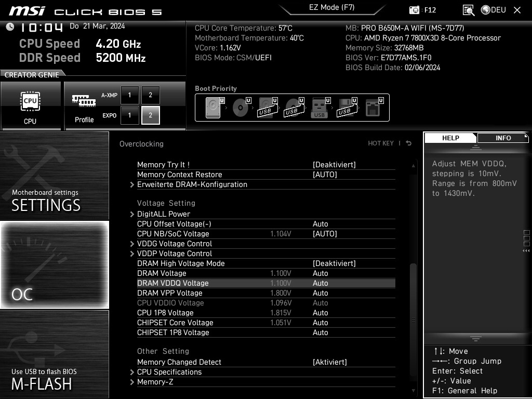Select the USB floppy boot device
The height and width of the screenshot is (399, 532).
[347, 108]
